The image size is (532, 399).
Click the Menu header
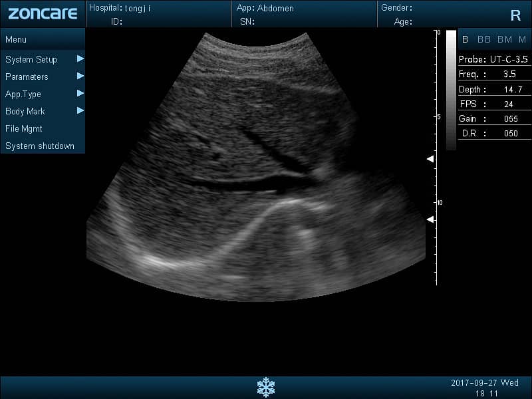pyautogui.click(x=16, y=39)
